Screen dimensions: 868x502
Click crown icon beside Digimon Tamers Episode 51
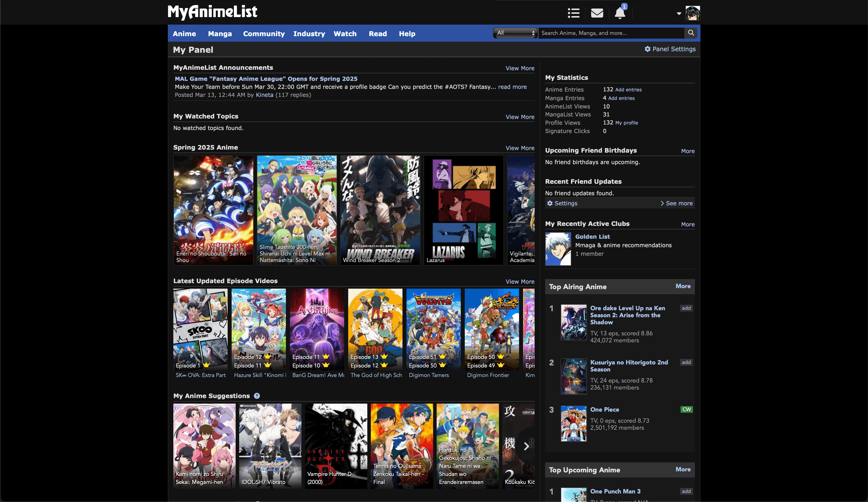pyautogui.click(x=443, y=356)
